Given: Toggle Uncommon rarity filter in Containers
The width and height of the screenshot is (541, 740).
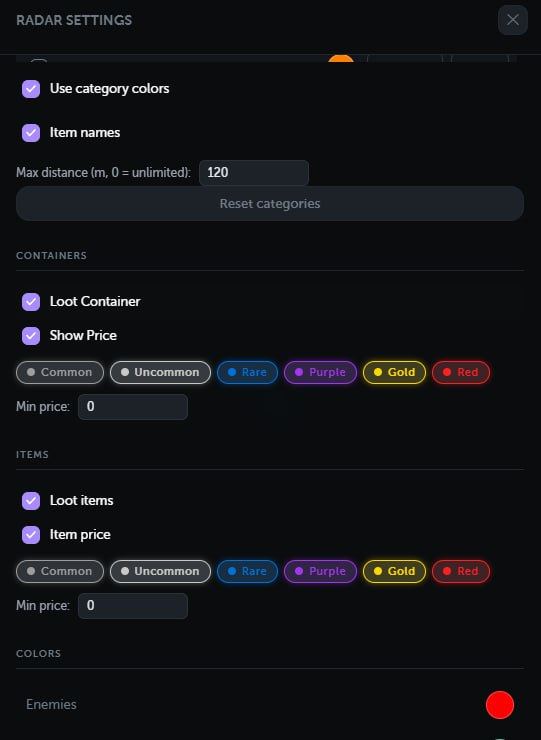Looking at the screenshot, I should (161, 372).
